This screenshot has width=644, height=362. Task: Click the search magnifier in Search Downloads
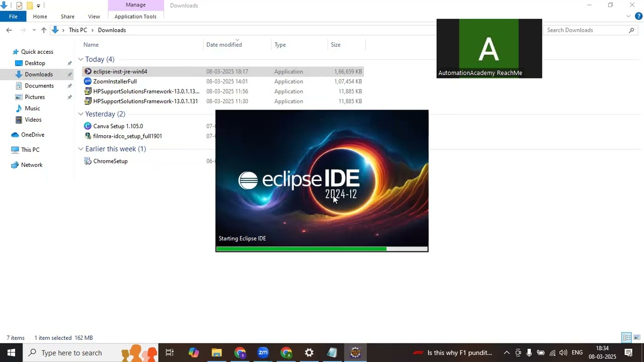pyautogui.click(x=631, y=30)
